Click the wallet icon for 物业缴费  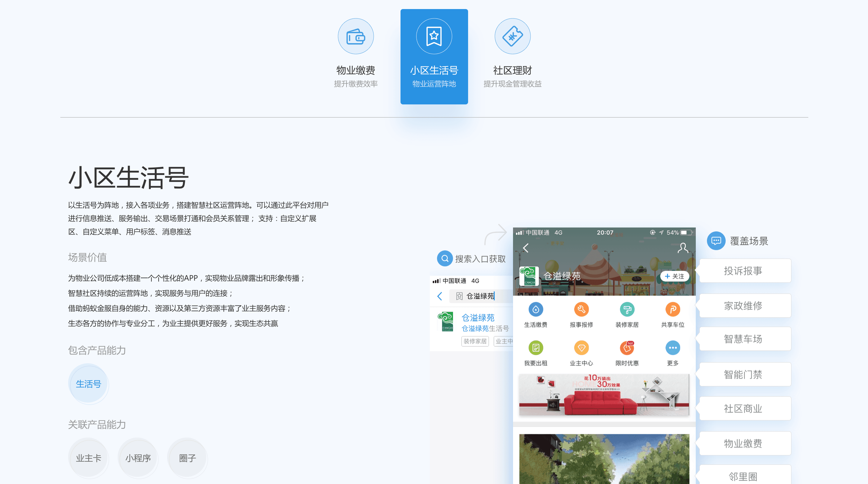tap(356, 37)
